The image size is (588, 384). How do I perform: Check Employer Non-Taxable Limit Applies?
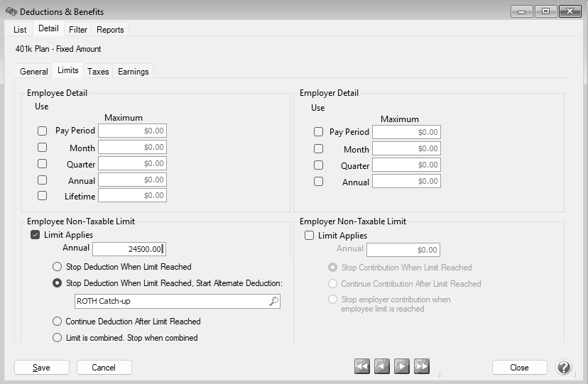pos(309,236)
